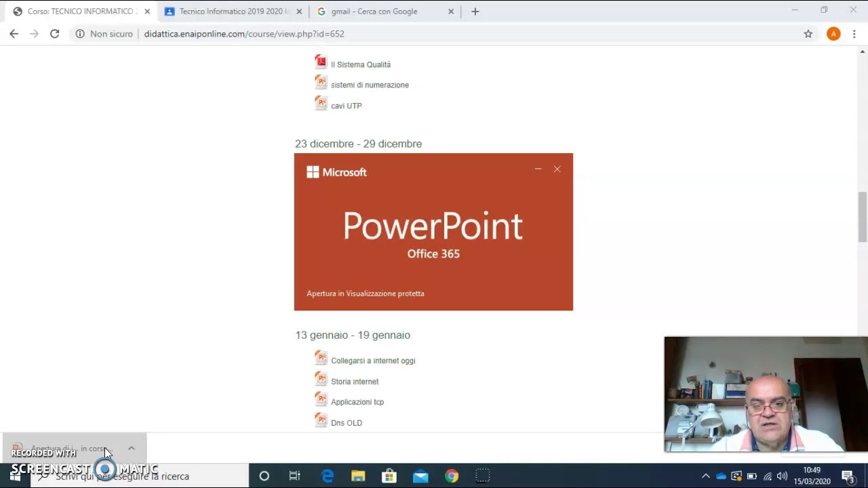Show hidden system tray icons
The width and height of the screenshot is (868, 488).
coord(705,476)
